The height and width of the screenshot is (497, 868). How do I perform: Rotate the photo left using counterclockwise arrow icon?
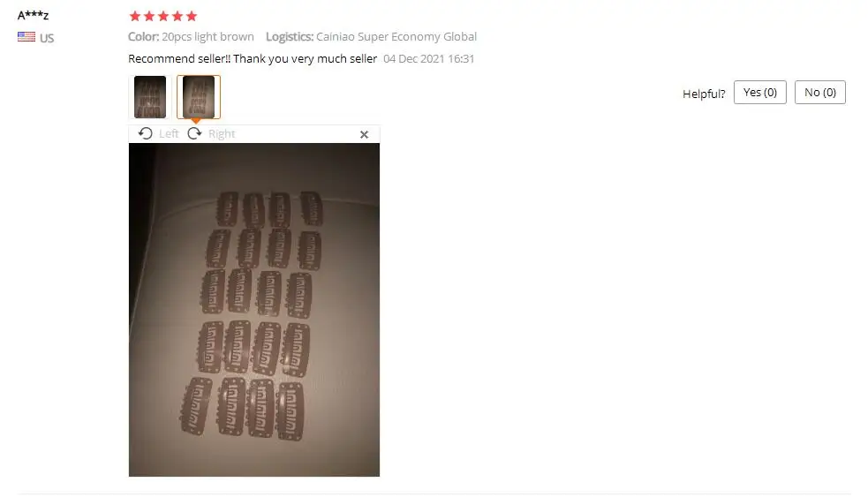pos(146,133)
